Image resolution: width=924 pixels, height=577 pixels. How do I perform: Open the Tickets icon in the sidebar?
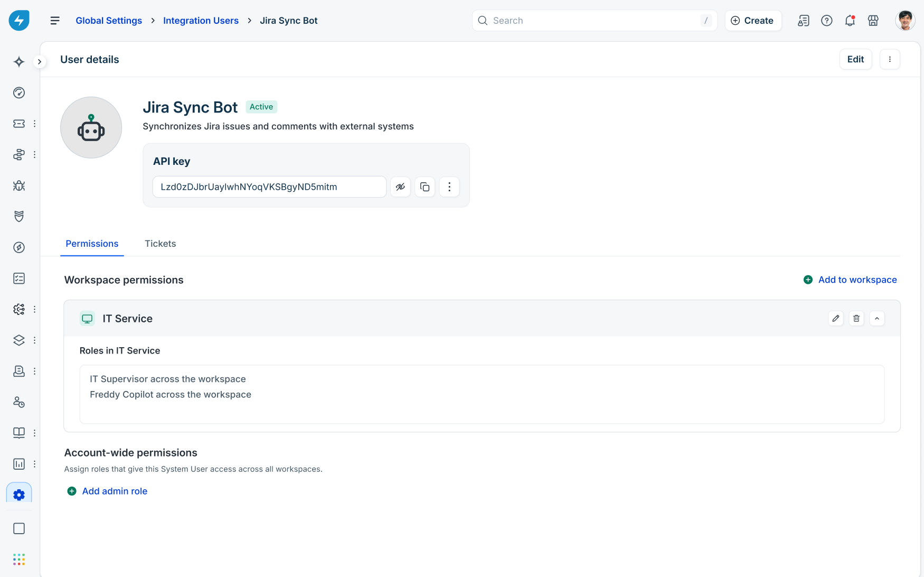click(x=19, y=124)
